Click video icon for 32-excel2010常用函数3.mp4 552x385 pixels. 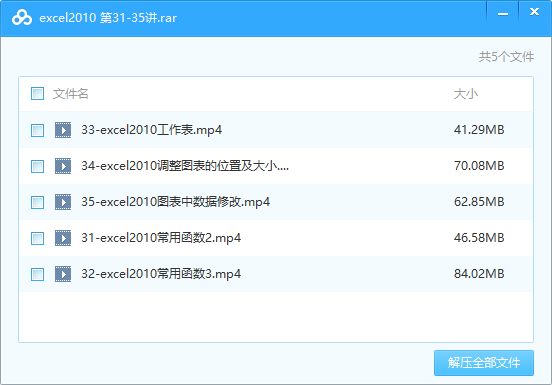[x=63, y=274]
